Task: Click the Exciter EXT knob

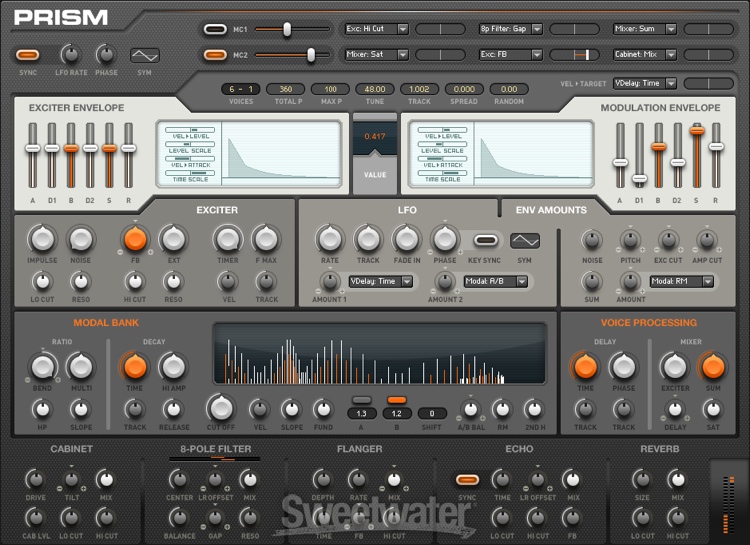Action: click(174, 239)
